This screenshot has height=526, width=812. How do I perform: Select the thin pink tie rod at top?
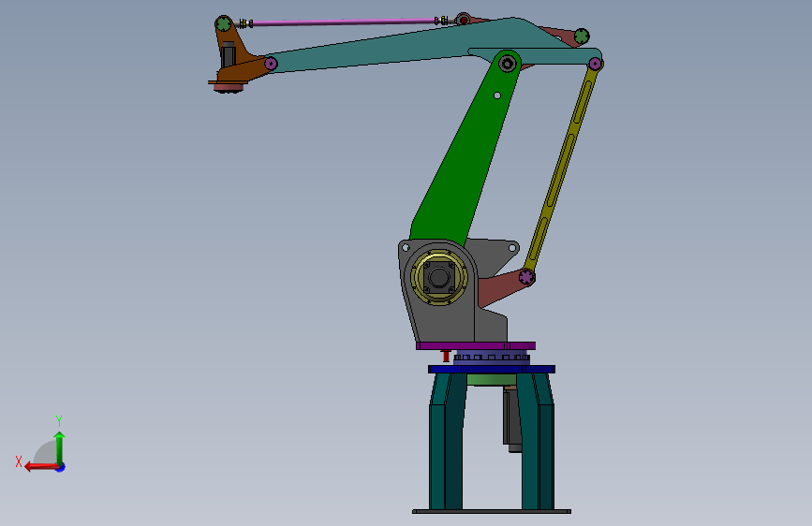click(x=343, y=22)
